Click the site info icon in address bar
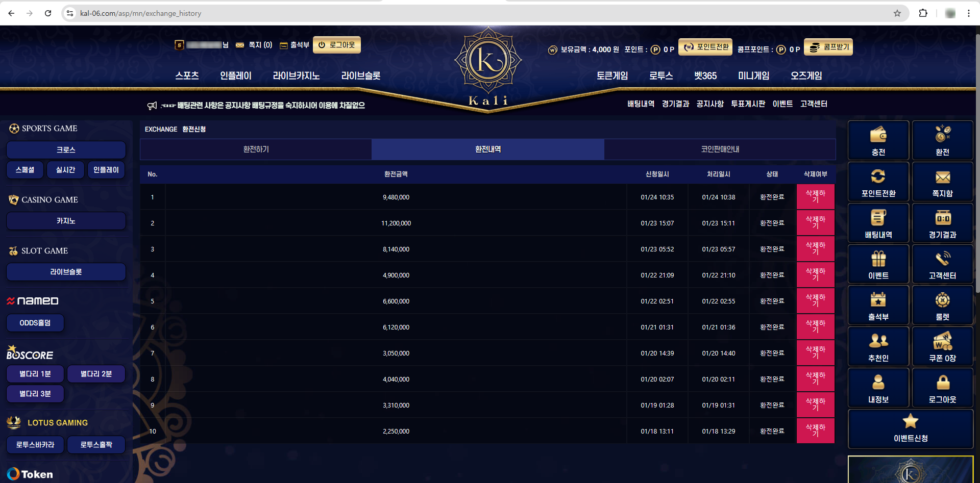 (70, 13)
